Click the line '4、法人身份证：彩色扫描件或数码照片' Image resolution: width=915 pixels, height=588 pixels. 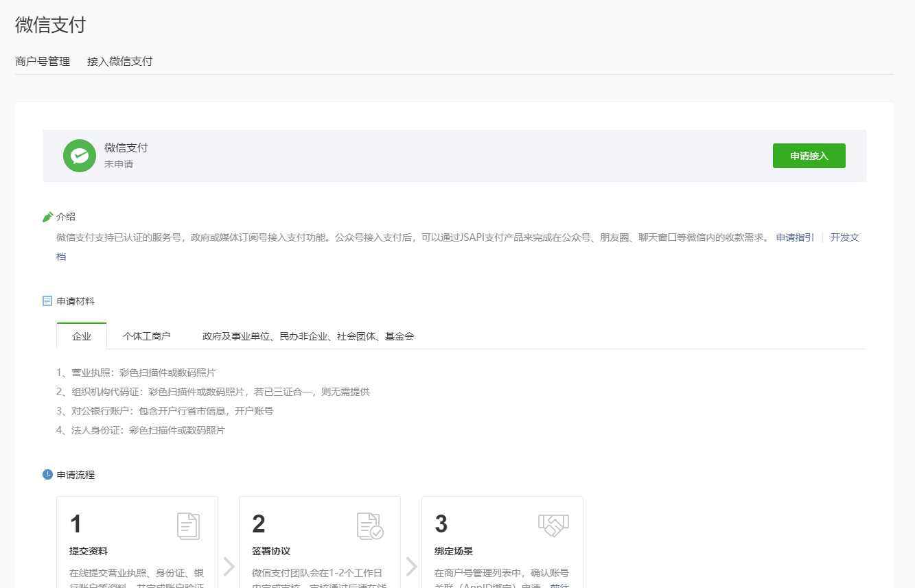coord(141,430)
